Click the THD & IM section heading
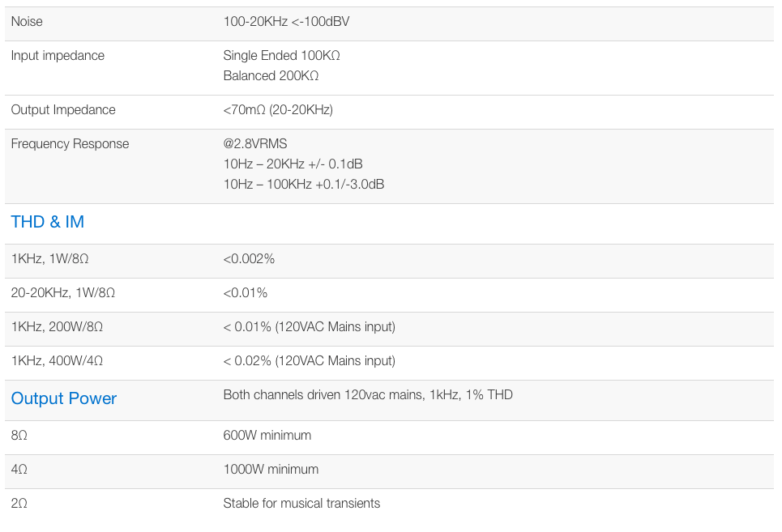 (x=48, y=222)
